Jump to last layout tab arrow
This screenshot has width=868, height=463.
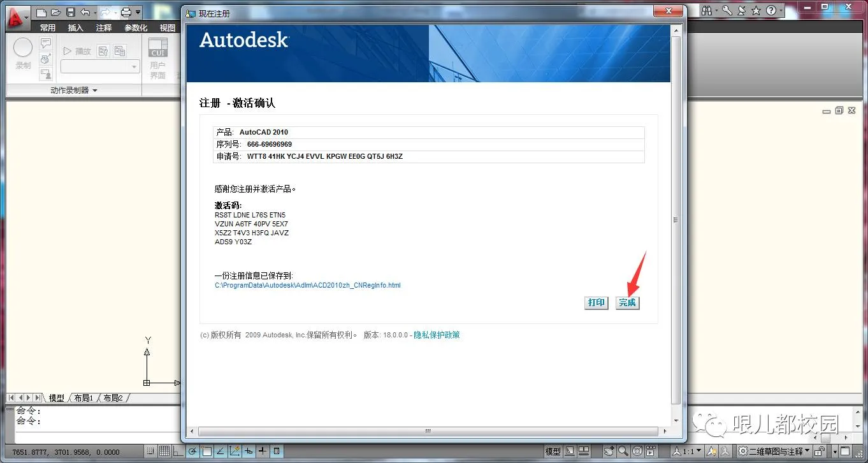(39, 397)
